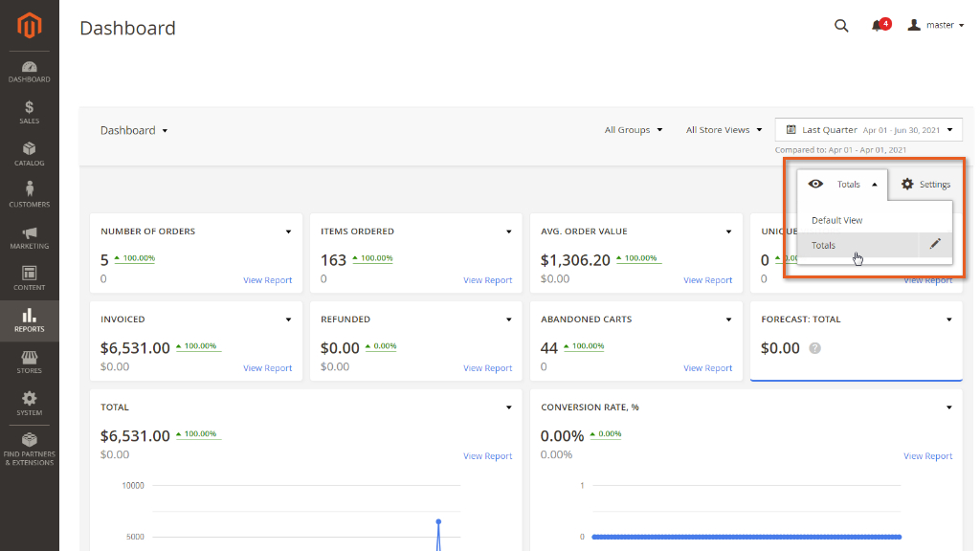The height and width of the screenshot is (551, 980).
Task: Click the search magnifier icon
Action: [x=841, y=26]
